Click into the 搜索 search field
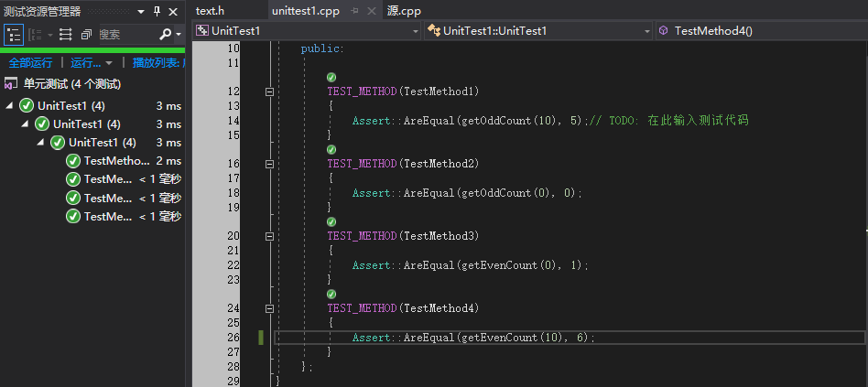The width and height of the screenshot is (868, 387). click(x=128, y=35)
